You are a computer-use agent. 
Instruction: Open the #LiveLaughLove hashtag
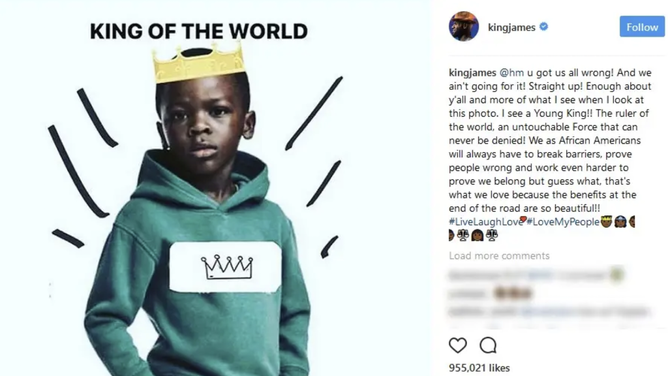pyautogui.click(x=486, y=222)
